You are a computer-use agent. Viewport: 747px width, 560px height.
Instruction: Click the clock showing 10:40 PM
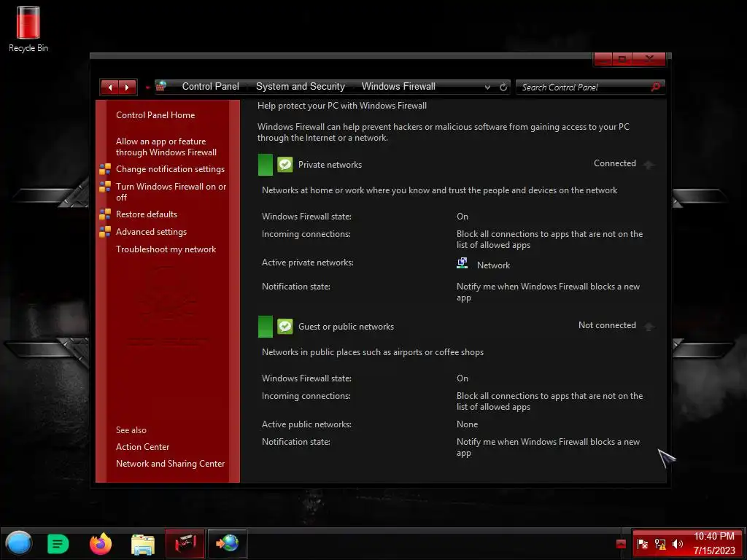713,536
